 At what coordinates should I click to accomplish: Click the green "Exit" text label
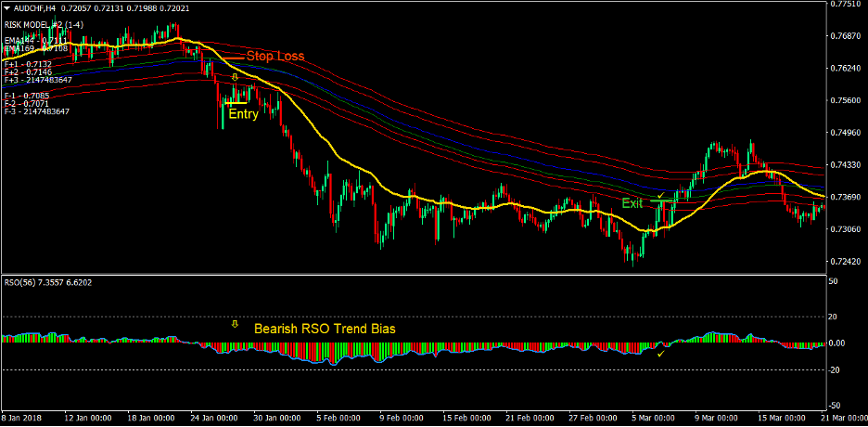[632, 203]
